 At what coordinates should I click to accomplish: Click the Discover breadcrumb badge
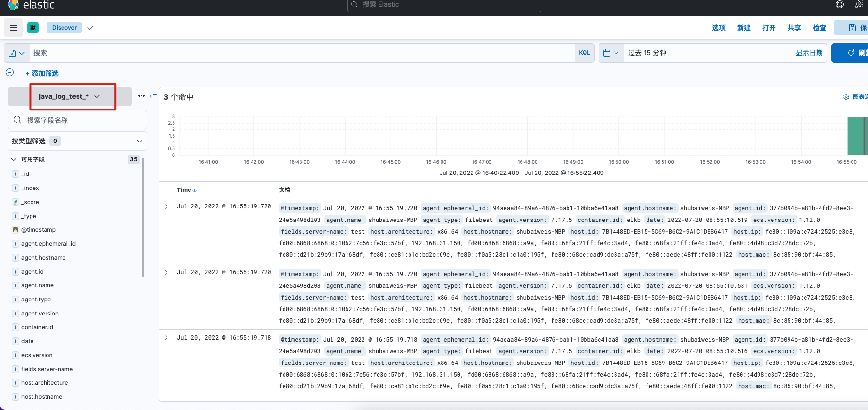[x=64, y=28]
